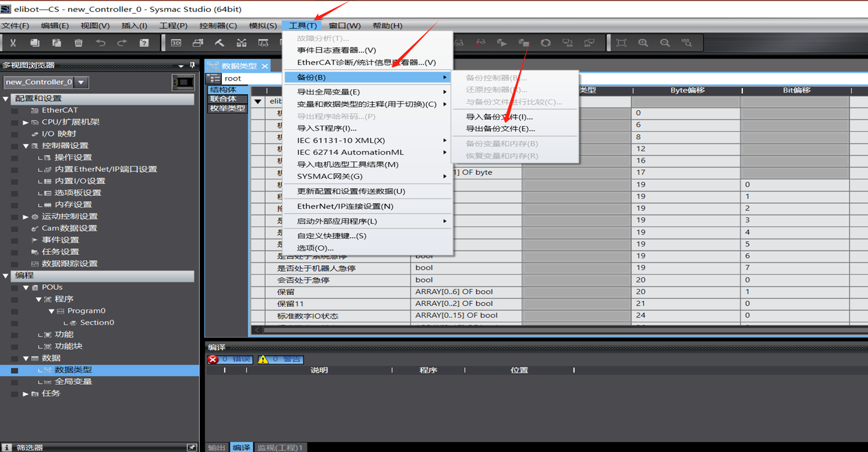Toggle the 0 警告 warnings filter

[x=280, y=359]
